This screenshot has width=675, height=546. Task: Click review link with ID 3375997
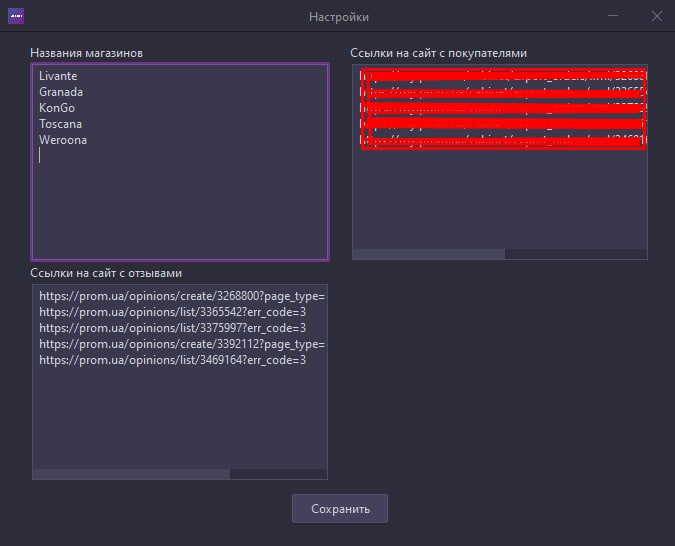pos(173,328)
